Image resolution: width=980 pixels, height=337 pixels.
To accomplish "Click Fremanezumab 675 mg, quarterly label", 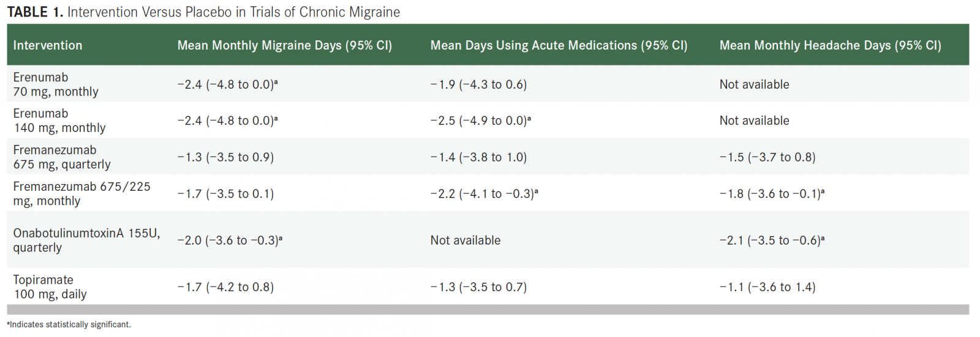I will pos(62,157).
